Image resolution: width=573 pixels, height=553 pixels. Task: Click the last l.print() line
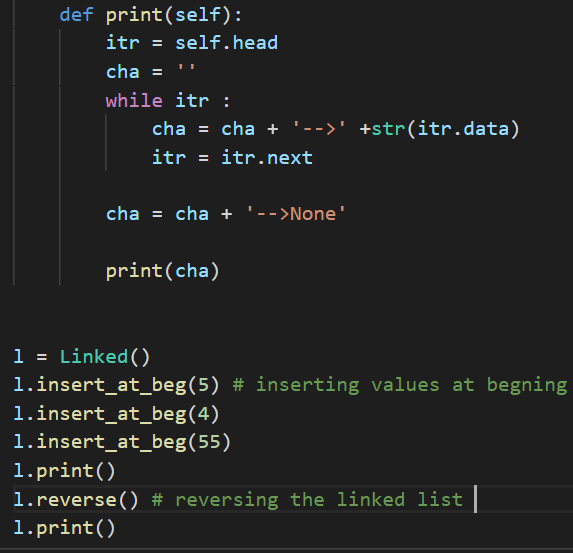coord(64,528)
